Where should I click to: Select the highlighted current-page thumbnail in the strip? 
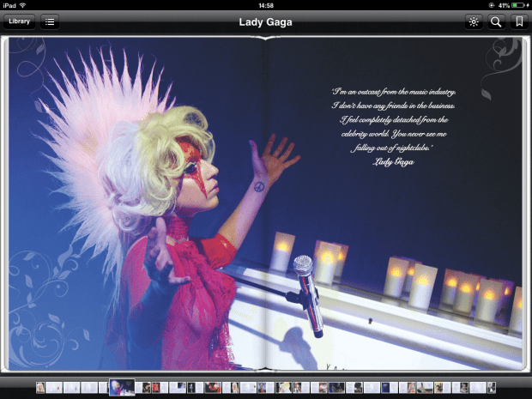pos(122,388)
